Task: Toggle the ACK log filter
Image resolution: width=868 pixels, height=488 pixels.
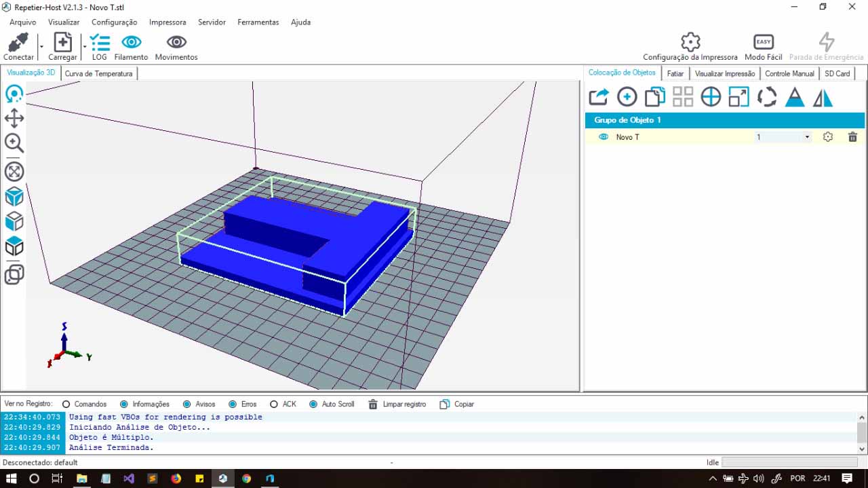Action: [x=274, y=405]
